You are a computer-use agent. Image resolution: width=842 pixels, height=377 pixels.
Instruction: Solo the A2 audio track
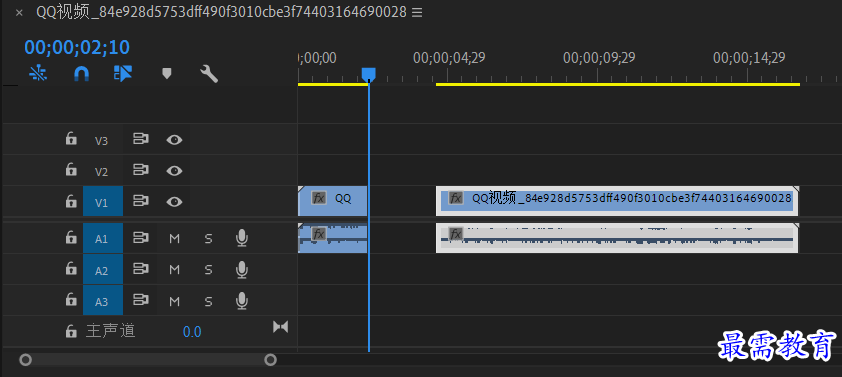(208, 270)
